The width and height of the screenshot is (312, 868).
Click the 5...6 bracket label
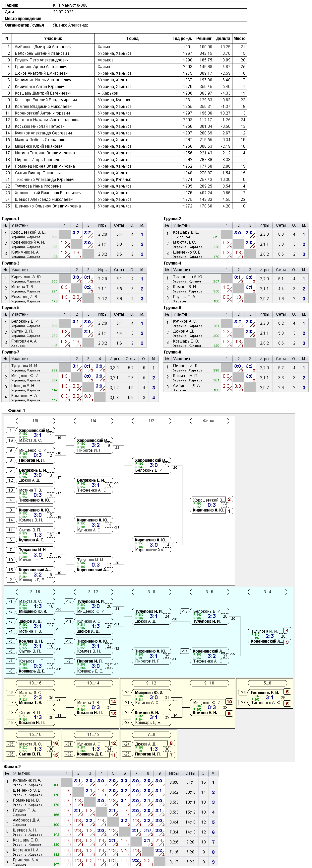(x=268, y=683)
